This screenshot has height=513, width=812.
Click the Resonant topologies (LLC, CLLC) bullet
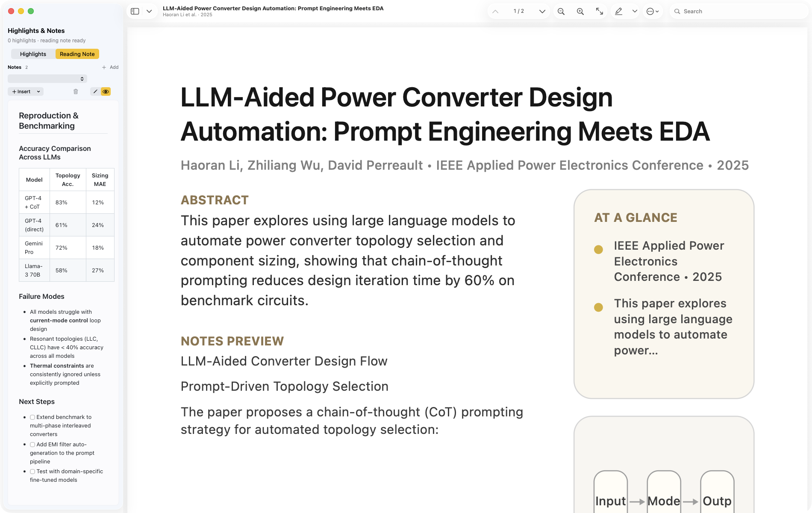pos(67,347)
